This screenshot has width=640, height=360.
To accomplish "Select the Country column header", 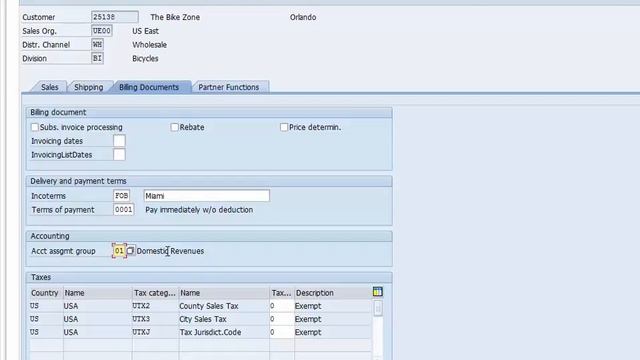I will (x=46, y=293).
